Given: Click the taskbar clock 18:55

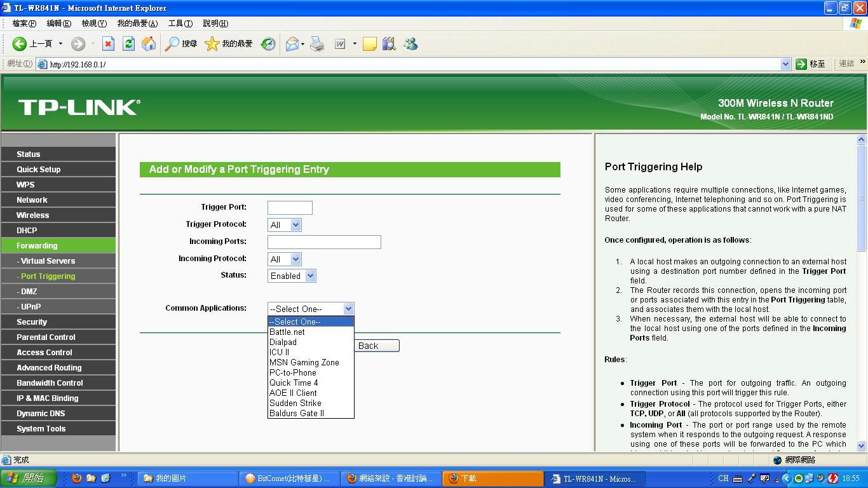Looking at the screenshot, I should pos(851,478).
